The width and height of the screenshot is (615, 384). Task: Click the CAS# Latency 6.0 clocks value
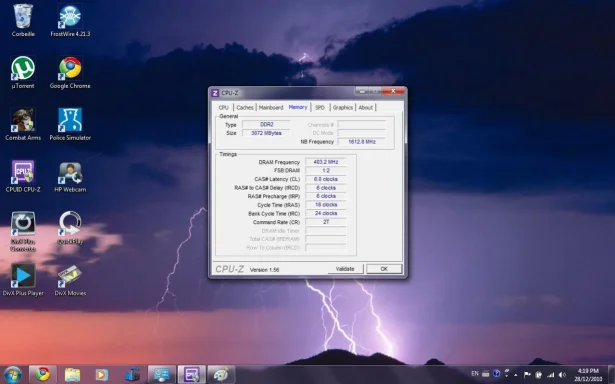(x=326, y=179)
